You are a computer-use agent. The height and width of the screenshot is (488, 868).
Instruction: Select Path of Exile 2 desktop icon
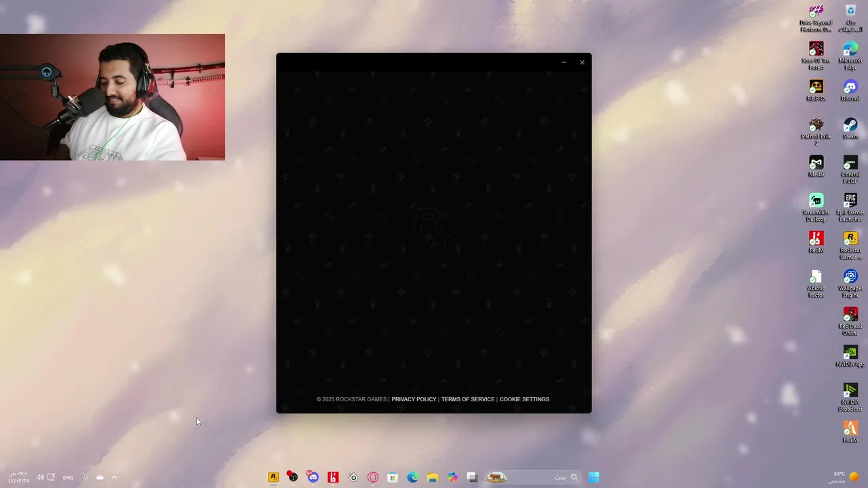[816, 132]
